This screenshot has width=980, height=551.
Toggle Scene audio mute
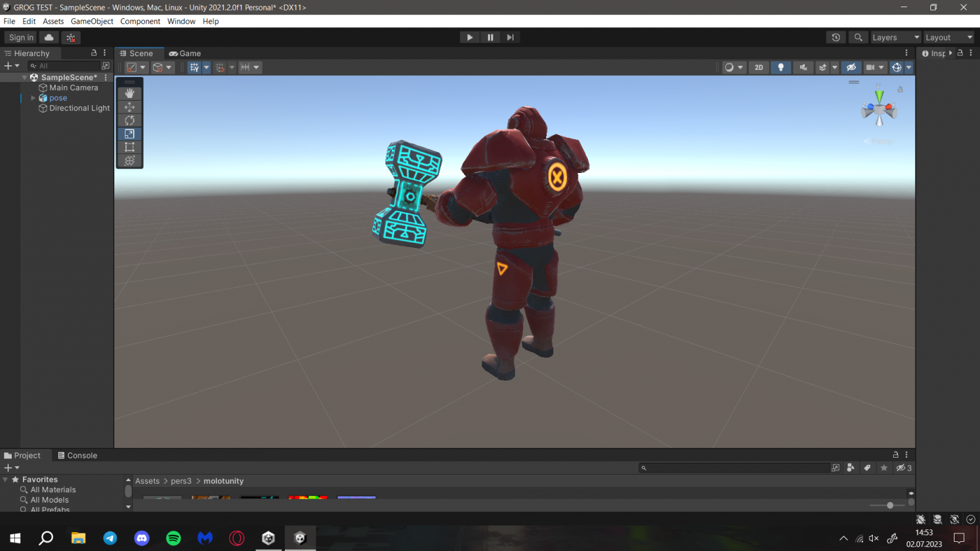pyautogui.click(x=803, y=67)
